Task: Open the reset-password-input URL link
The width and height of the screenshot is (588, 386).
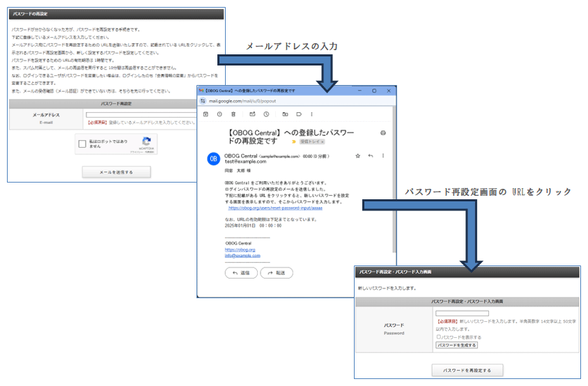Action: click(x=275, y=208)
